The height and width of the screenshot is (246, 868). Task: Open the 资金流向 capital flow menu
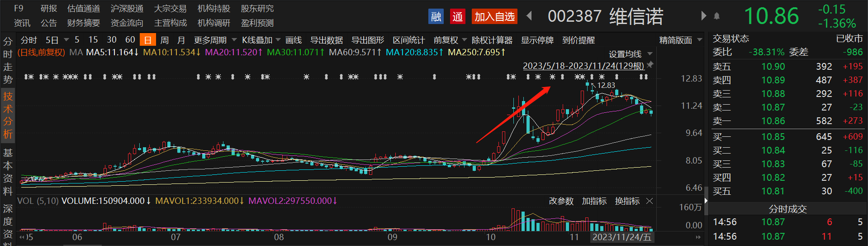127,23
